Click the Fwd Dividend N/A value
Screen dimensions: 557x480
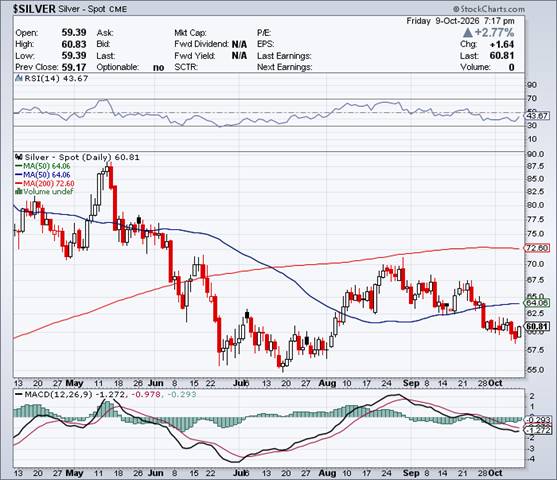click(239, 44)
